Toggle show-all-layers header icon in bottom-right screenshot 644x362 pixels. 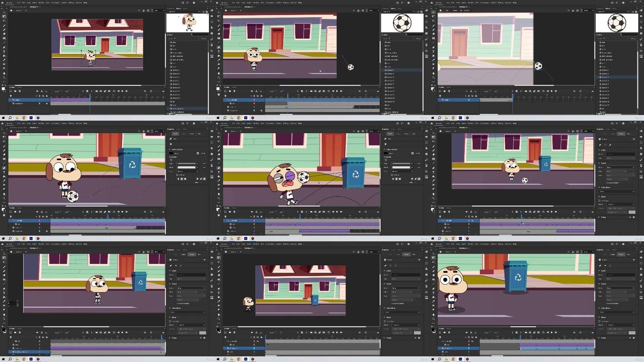pos(472,337)
